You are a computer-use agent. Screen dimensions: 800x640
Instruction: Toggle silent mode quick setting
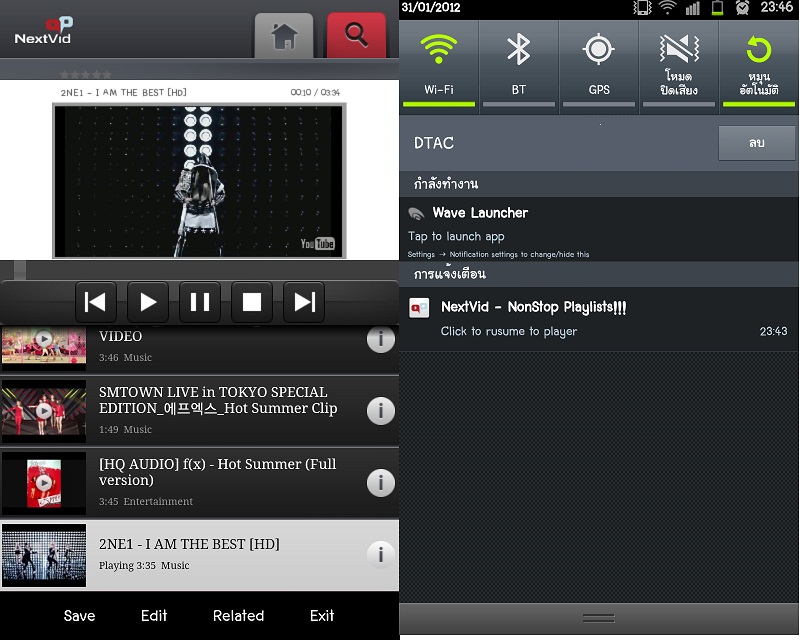679,66
